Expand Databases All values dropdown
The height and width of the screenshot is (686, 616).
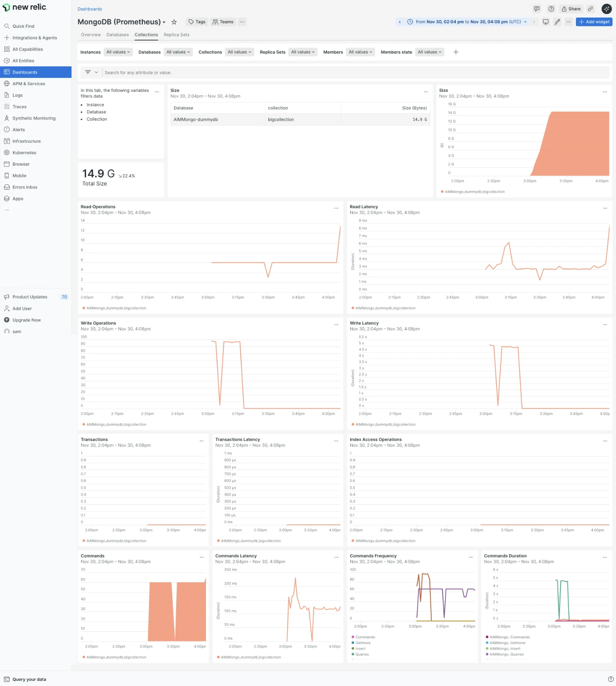(x=178, y=52)
